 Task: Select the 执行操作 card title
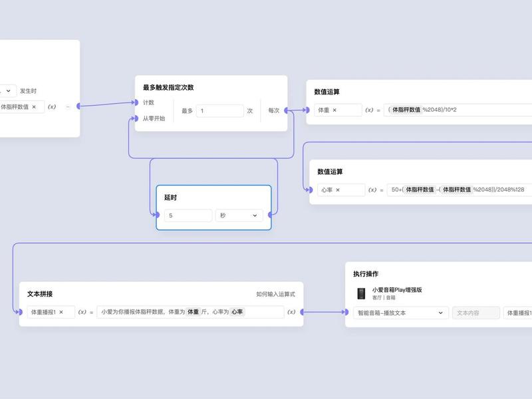point(366,274)
